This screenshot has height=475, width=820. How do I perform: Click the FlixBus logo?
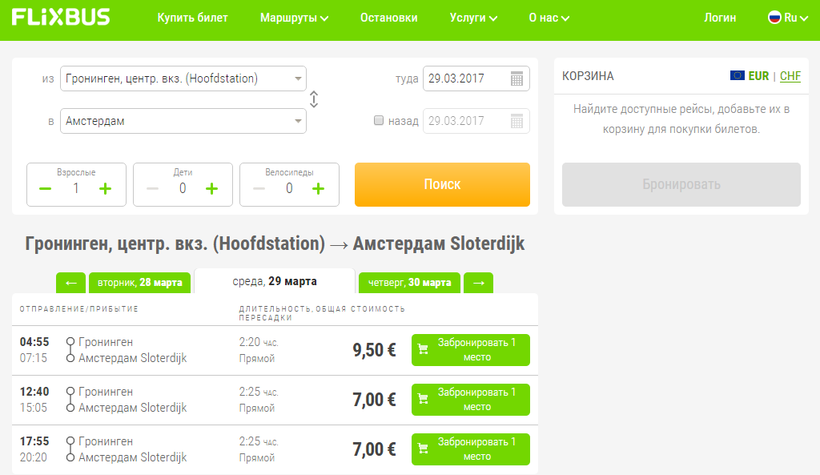click(61, 17)
